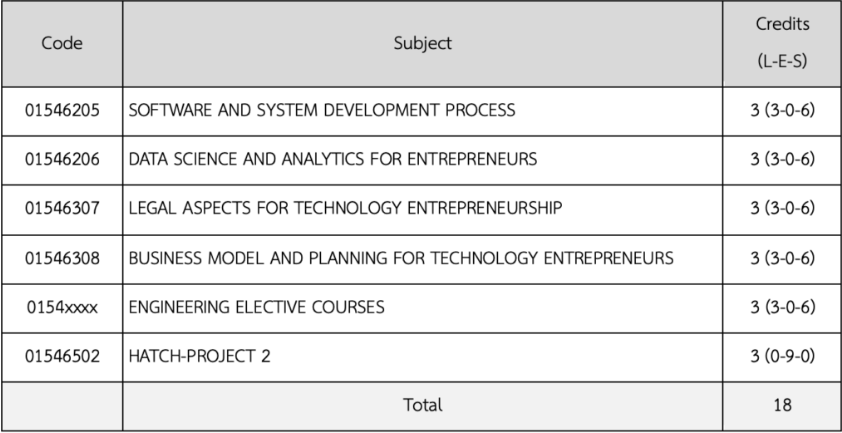Screen dimensions: 842x433
Task: Click the 3 (0-9-0) credits cell
Action: click(x=783, y=356)
